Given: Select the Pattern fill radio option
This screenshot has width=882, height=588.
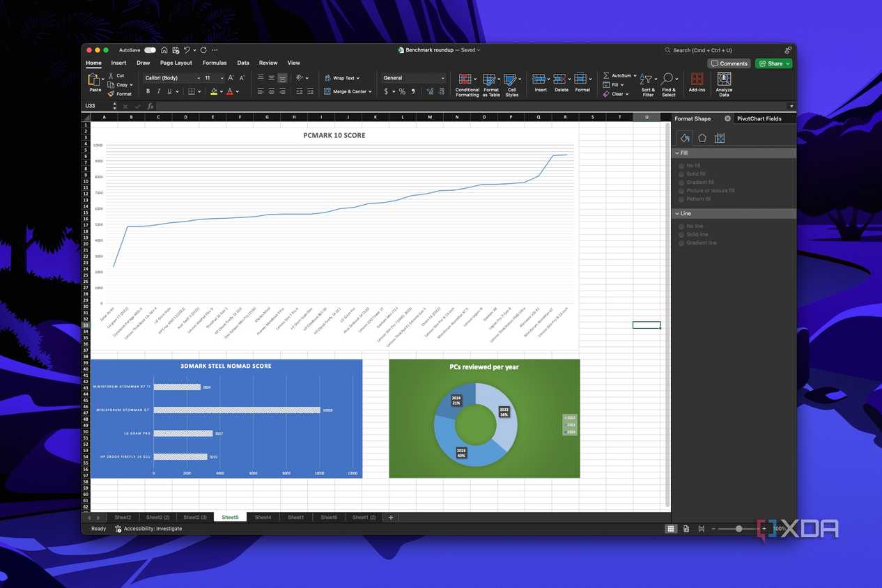Looking at the screenshot, I should point(681,199).
